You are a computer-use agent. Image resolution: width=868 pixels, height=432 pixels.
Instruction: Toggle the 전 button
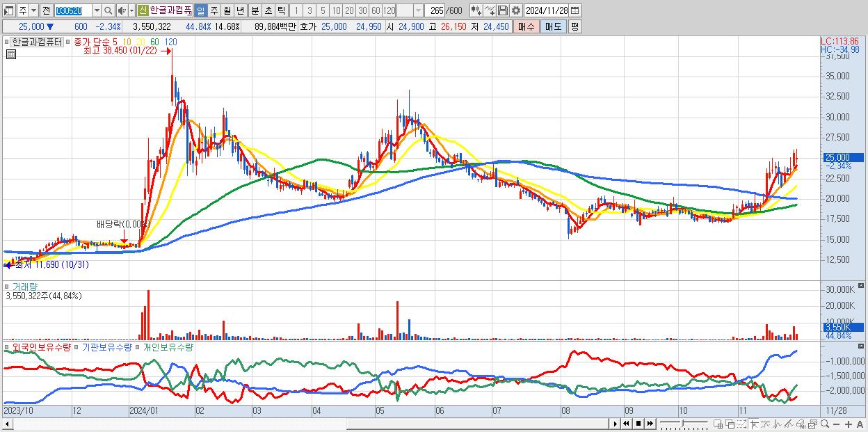tap(46, 10)
